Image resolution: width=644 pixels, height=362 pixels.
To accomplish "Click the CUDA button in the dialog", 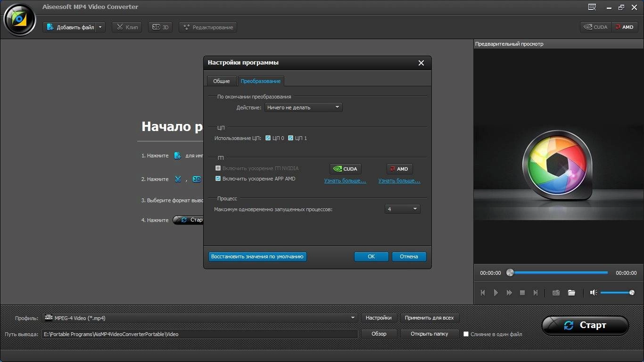I will (346, 169).
